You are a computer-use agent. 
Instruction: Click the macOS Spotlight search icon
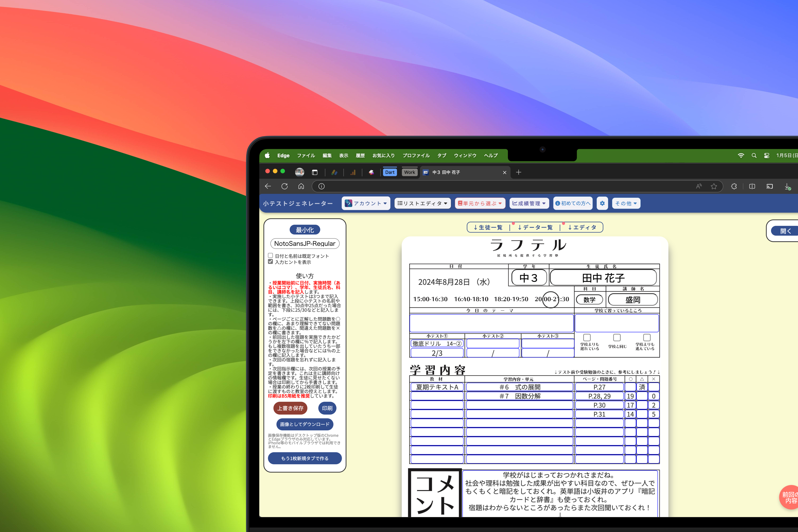coord(754,155)
